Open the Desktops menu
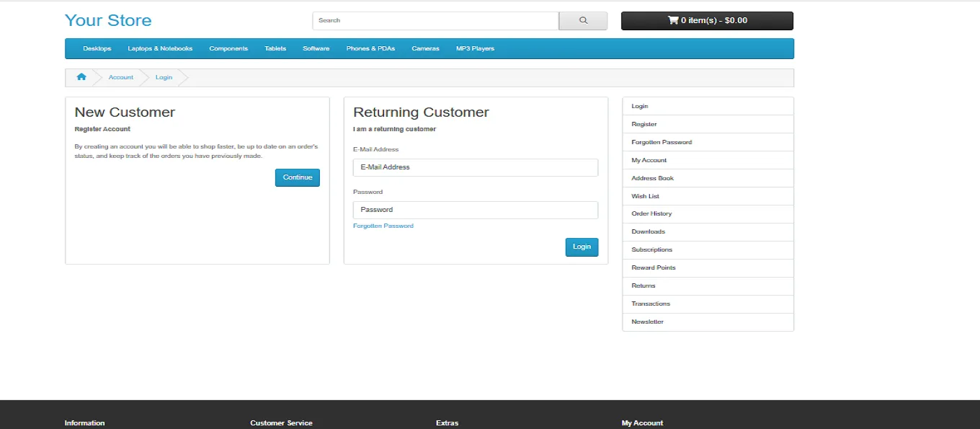Viewport: 980px width, 429px height. point(97,48)
